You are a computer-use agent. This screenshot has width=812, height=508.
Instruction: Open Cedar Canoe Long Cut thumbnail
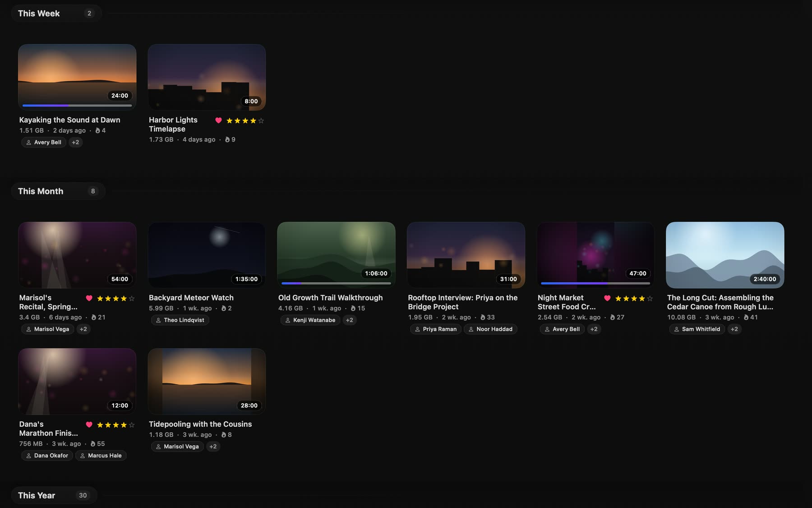(x=725, y=255)
